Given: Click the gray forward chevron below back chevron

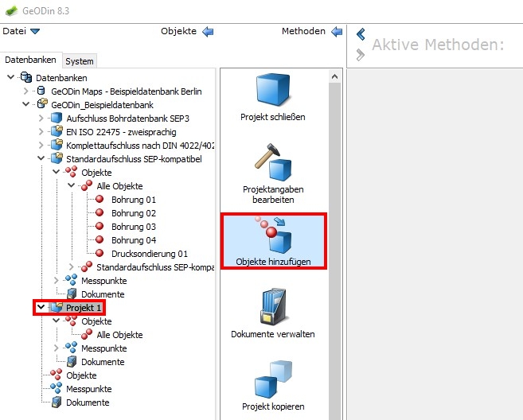Looking at the screenshot, I should [x=361, y=55].
